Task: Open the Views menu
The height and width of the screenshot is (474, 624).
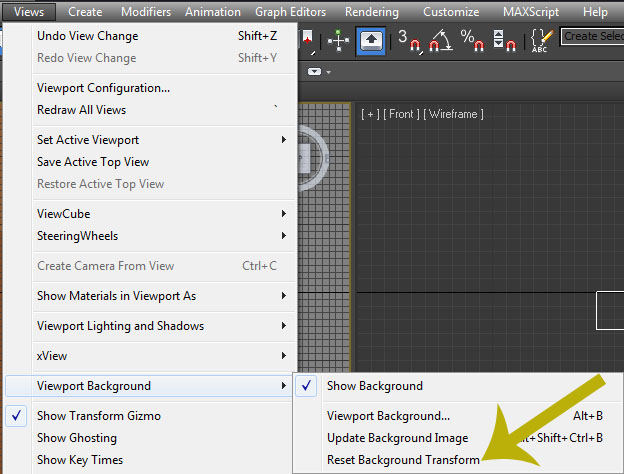Action: pyautogui.click(x=29, y=12)
